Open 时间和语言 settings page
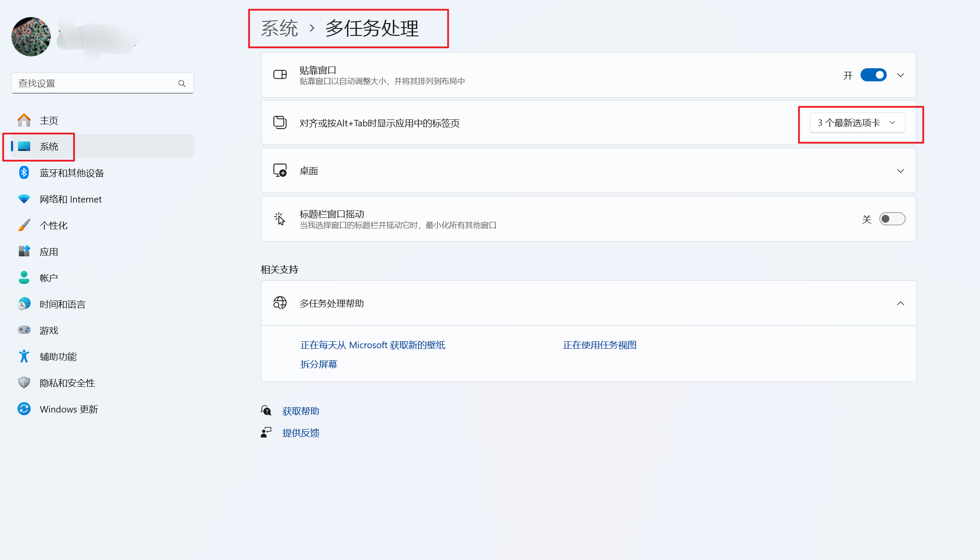This screenshot has height=560, width=980. [62, 304]
